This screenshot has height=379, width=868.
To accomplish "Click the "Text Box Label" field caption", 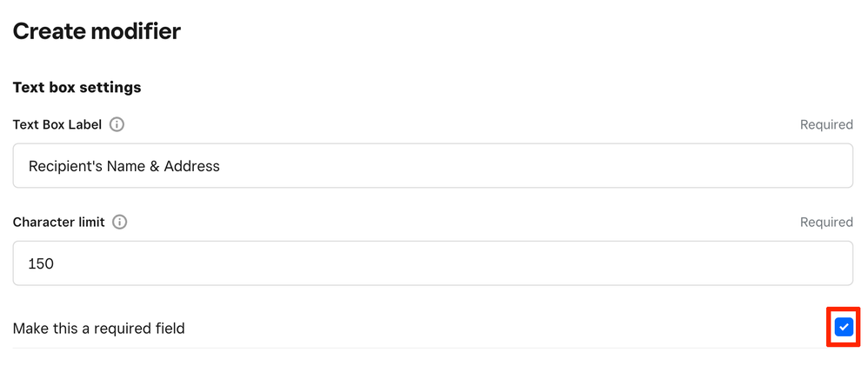I will point(57,124).
